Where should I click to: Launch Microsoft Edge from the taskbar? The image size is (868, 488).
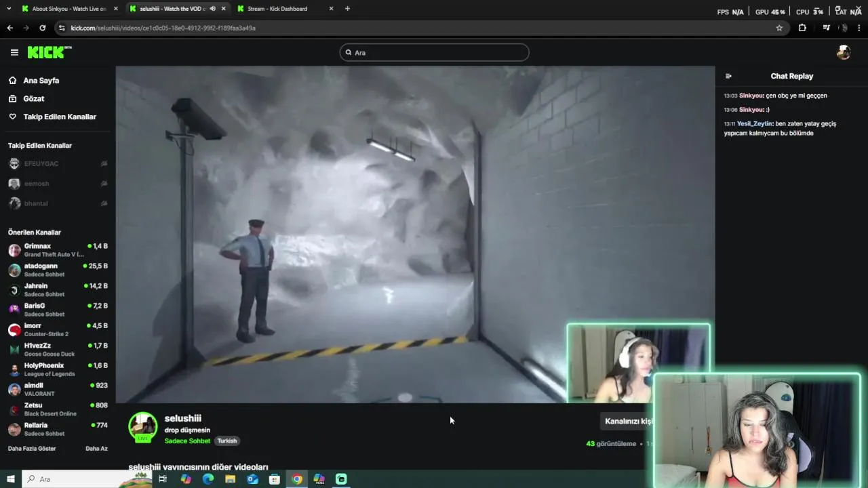(x=208, y=479)
